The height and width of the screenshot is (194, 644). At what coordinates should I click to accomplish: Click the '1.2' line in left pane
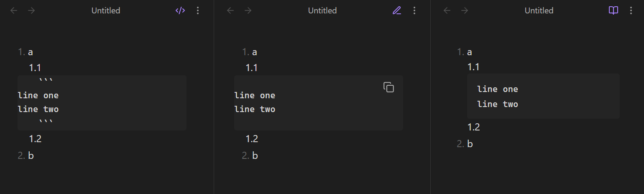pos(35,139)
